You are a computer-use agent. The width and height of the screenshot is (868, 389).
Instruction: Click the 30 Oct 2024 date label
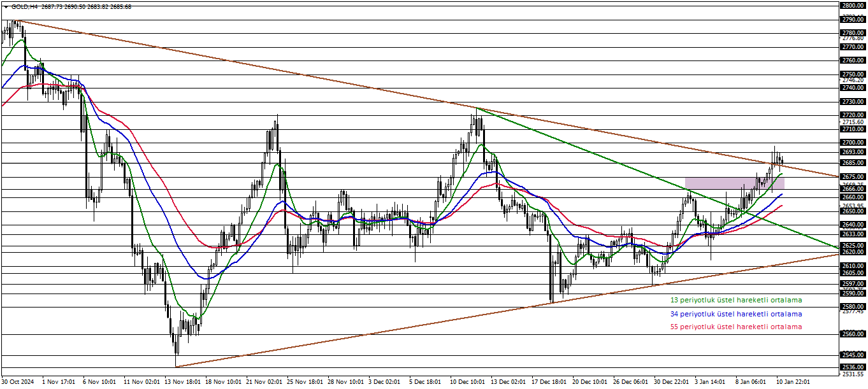pyautogui.click(x=17, y=382)
